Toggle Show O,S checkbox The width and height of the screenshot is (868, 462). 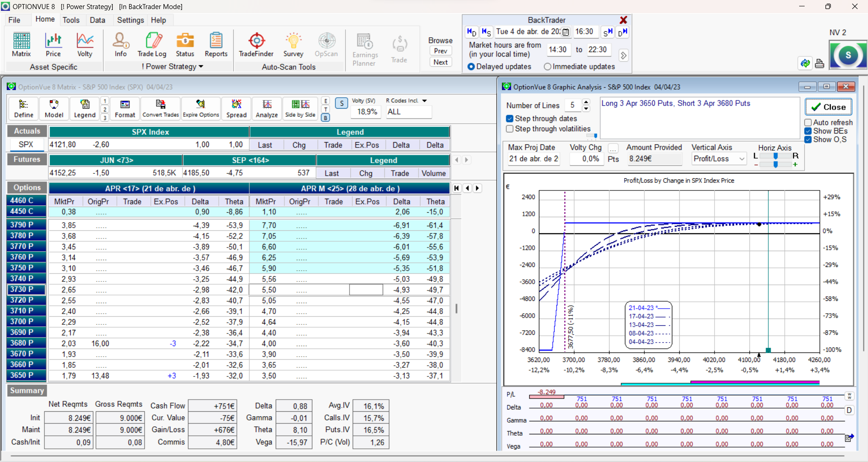tap(808, 139)
